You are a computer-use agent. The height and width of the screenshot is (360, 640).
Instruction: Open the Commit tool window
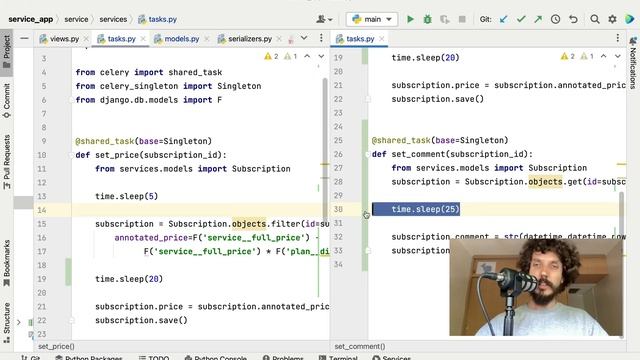7,100
